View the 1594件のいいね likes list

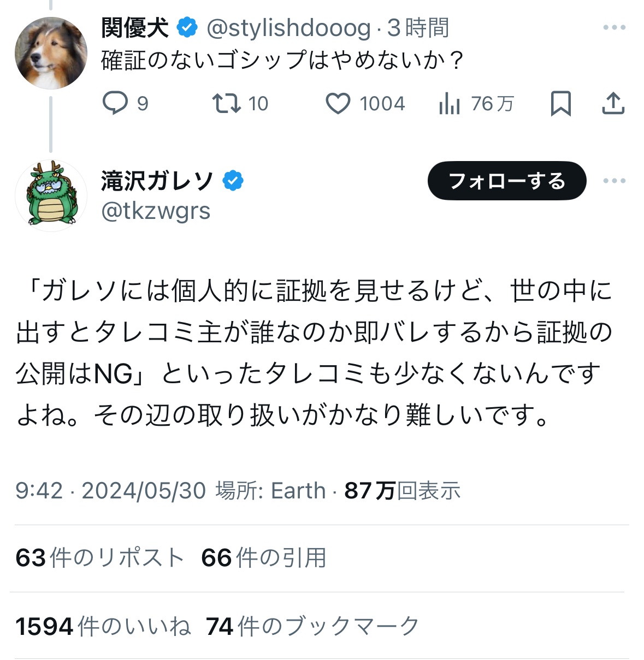click(103, 626)
